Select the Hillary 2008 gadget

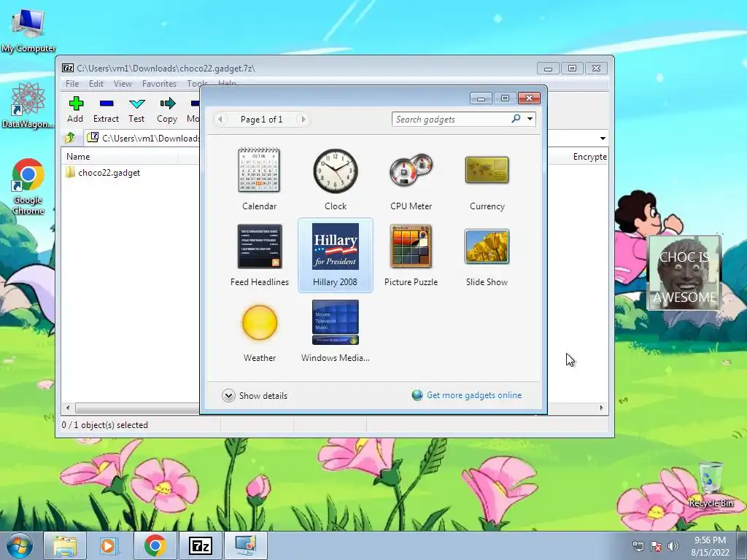point(336,255)
